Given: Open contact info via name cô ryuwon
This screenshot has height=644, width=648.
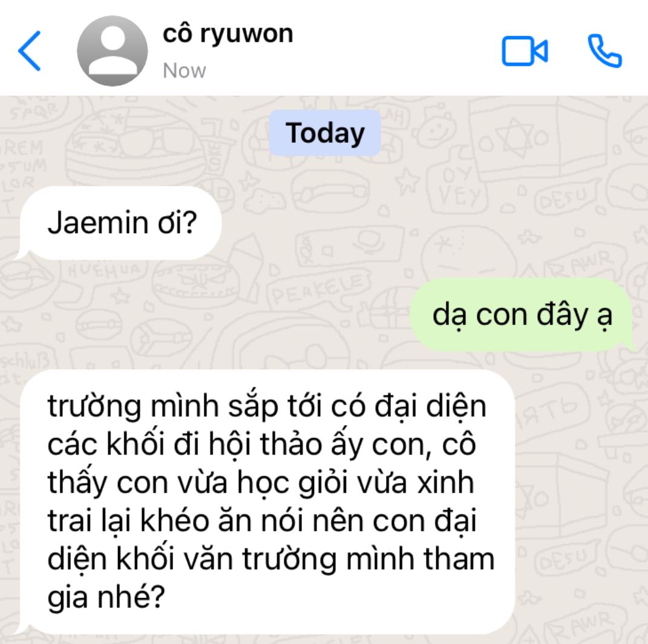Looking at the screenshot, I should (x=227, y=34).
